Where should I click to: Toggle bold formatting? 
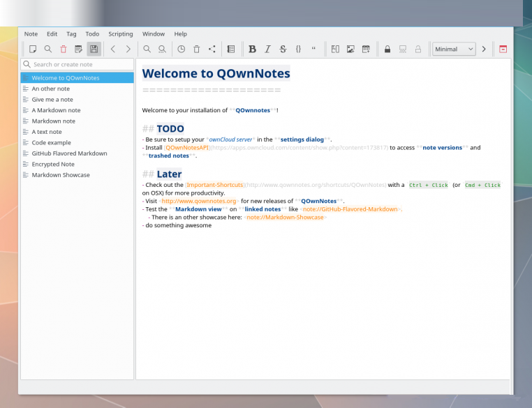[x=252, y=49]
